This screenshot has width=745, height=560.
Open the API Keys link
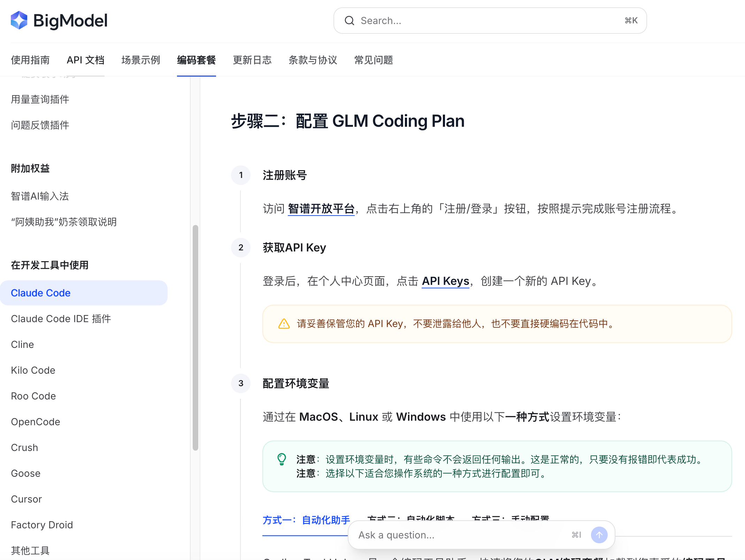click(x=445, y=281)
